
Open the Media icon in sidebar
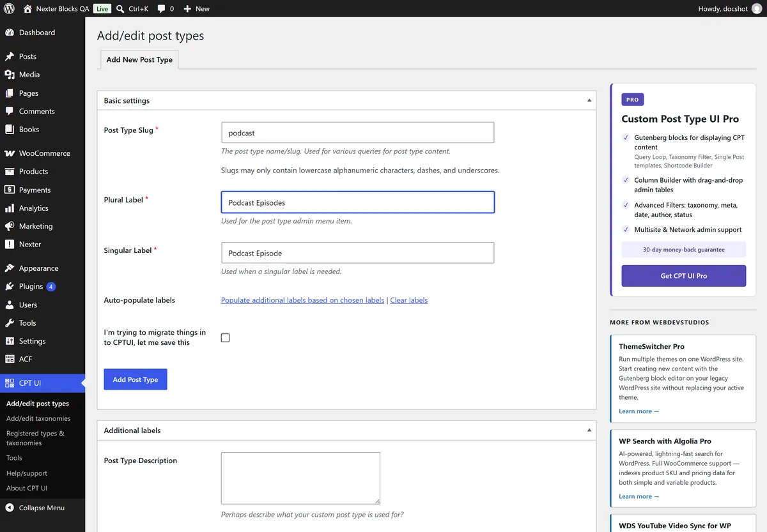10,75
